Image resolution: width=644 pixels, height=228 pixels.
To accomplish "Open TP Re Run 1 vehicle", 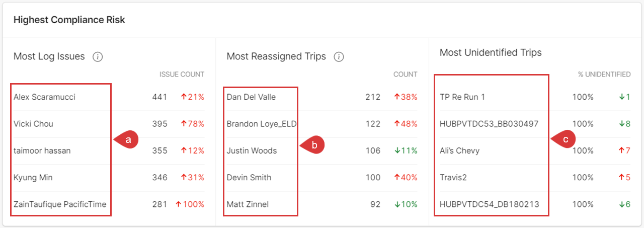I will (462, 97).
